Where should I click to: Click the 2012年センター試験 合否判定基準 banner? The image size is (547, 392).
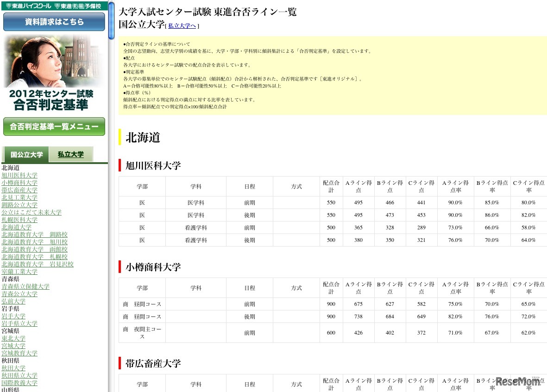pos(54,98)
